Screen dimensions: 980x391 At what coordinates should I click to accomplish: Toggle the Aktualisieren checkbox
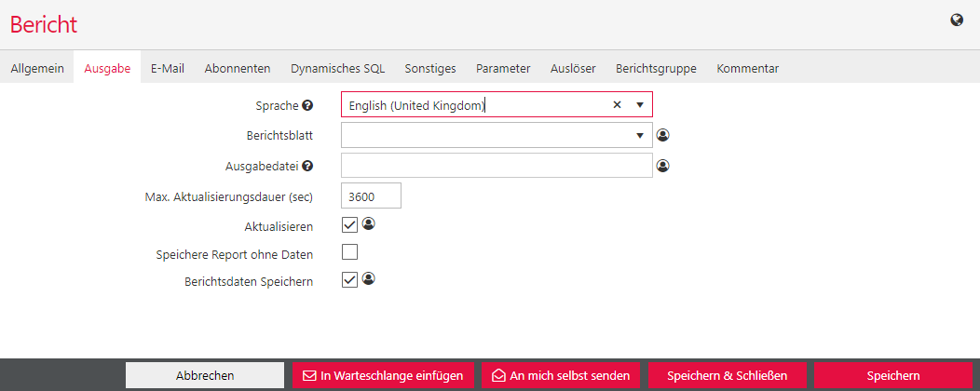coord(350,225)
